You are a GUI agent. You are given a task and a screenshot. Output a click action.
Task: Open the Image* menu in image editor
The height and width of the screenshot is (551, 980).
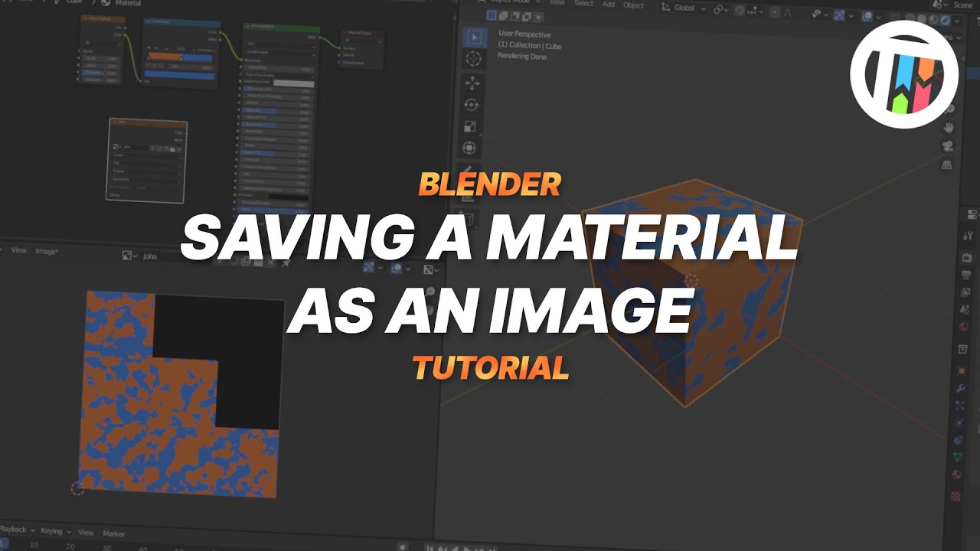click(x=47, y=251)
